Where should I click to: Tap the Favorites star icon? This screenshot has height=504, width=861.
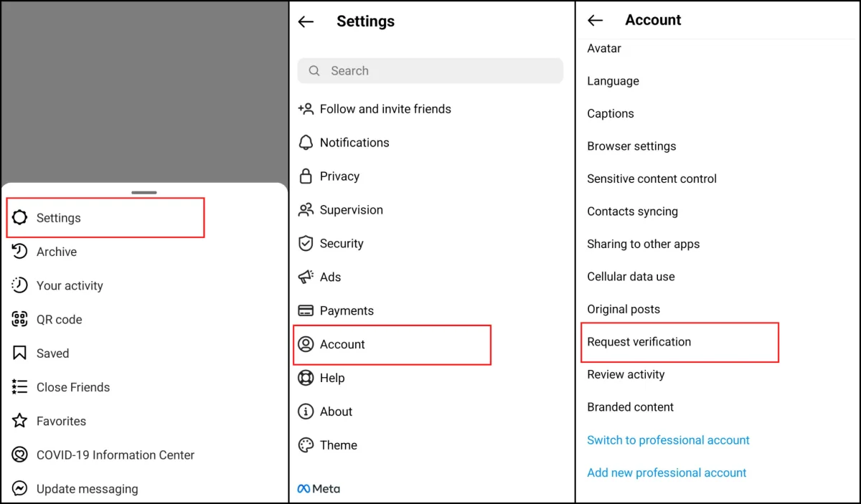coord(20,421)
